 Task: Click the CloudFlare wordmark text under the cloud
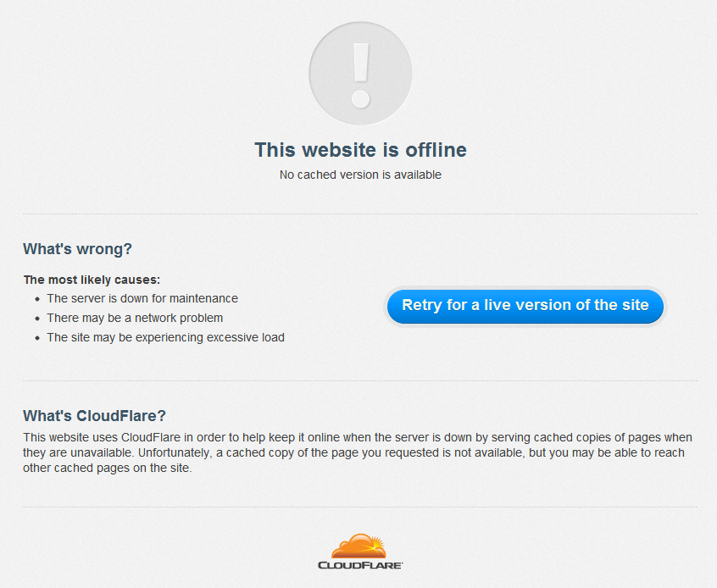click(x=360, y=565)
